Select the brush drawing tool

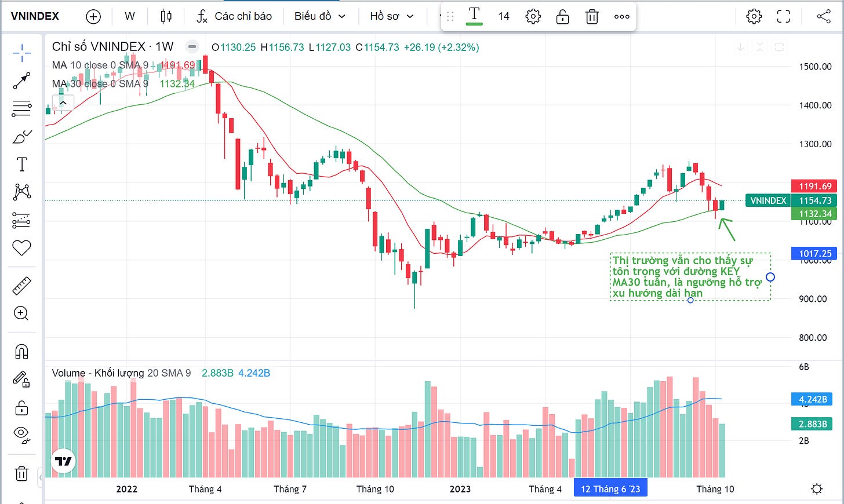click(x=21, y=137)
